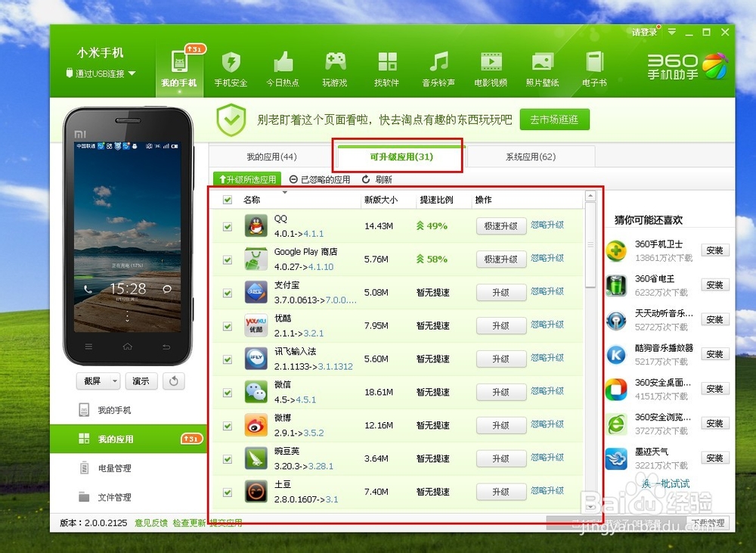Click the 换一批试试 link

(x=665, y=483)
